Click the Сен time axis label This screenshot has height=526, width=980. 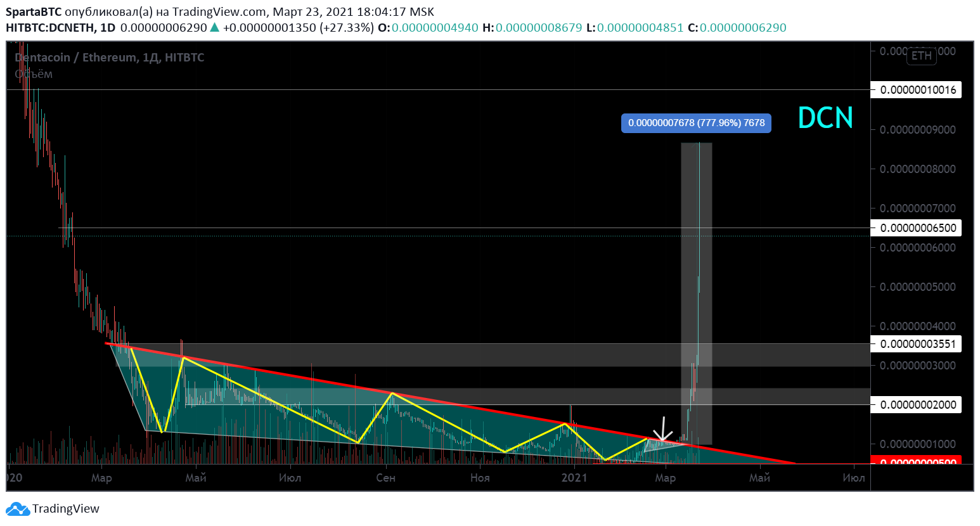(385, 478)
